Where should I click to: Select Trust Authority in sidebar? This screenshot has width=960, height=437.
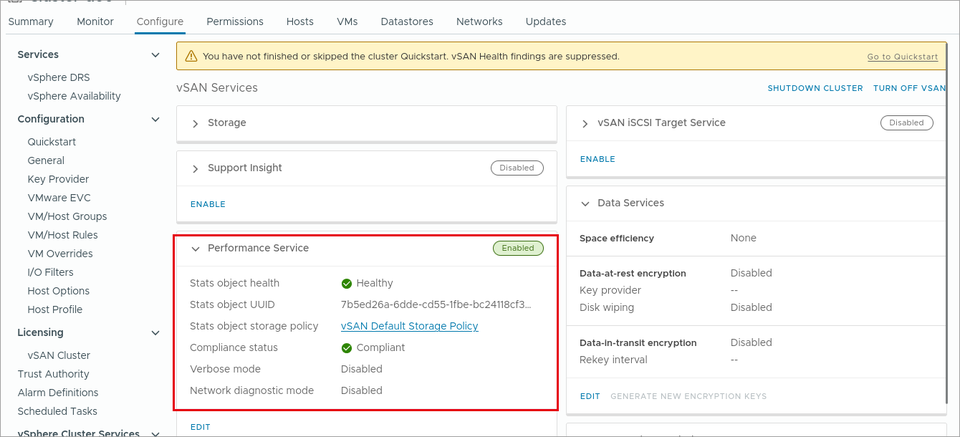point(53,374)
